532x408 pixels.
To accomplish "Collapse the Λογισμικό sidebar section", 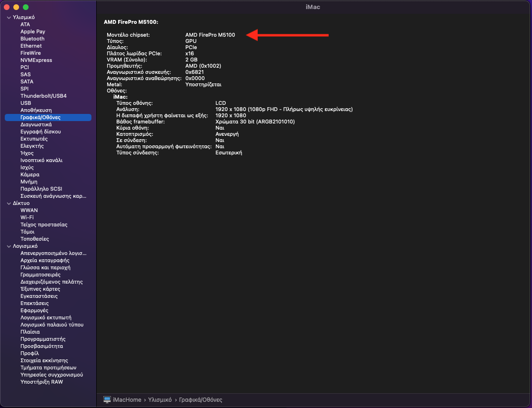I will tap(9, 246).
